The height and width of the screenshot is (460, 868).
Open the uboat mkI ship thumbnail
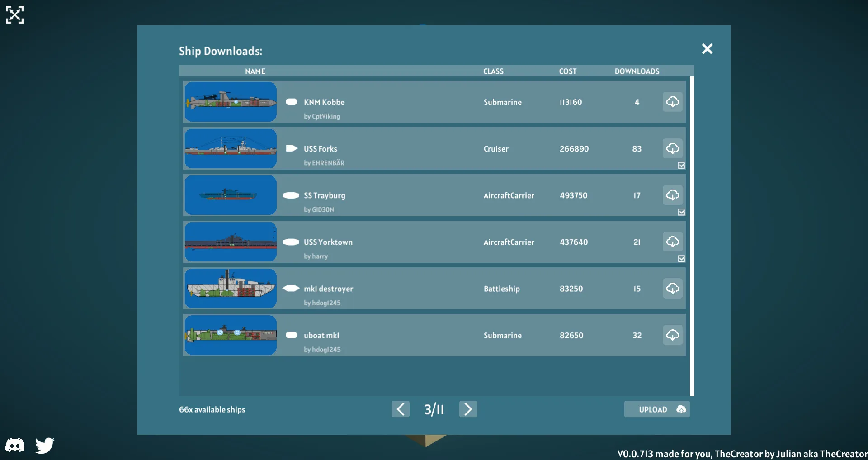[x=231, y=335]
